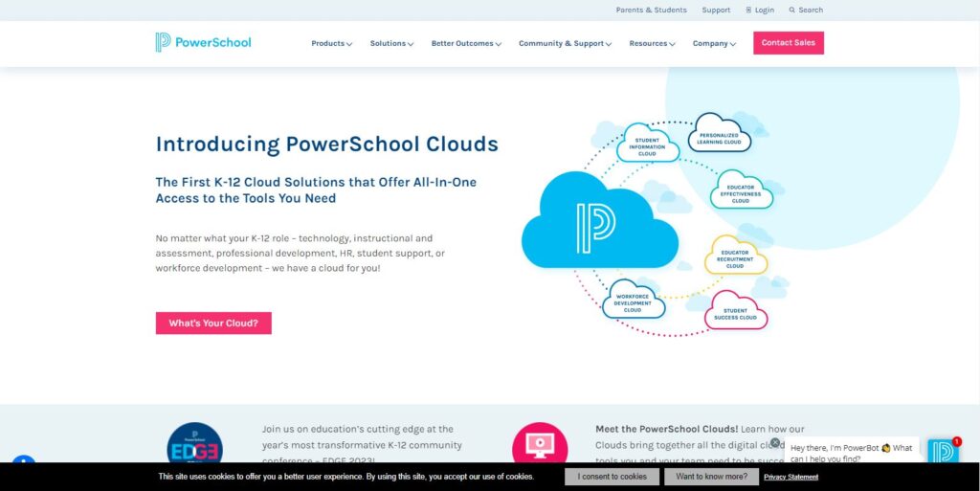Expand the Company menu chevron

point(732,44)
